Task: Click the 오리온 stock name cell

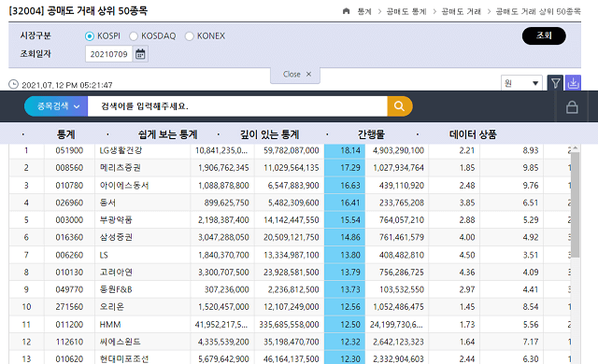Action: [142, 307]
